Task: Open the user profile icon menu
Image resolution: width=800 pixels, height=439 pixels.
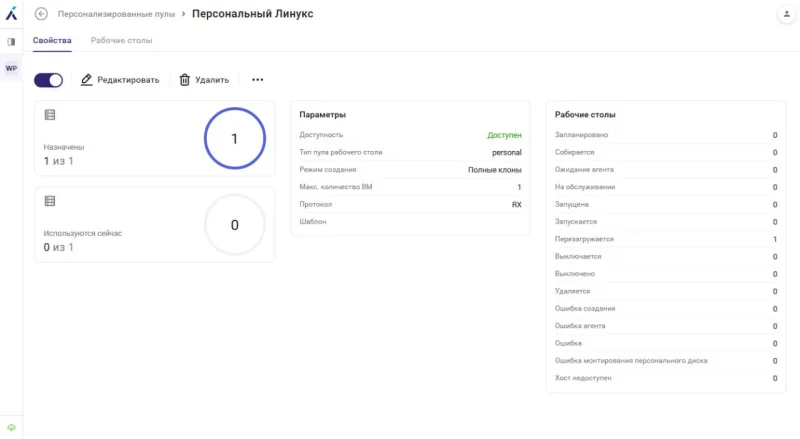Action: (784, 14)
